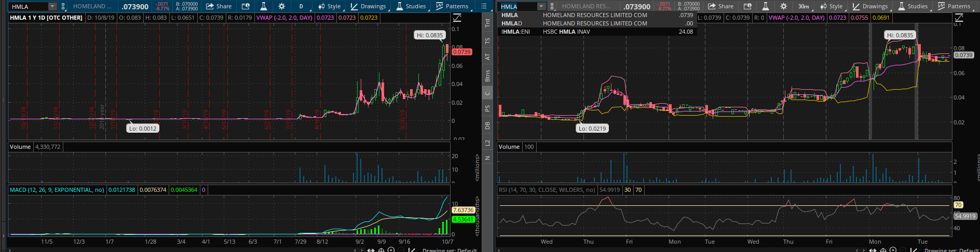Viewport: 980px width, 252px height.
Task: Open the 30m timeframe dropdown
Action: click(x=804, y=6)
